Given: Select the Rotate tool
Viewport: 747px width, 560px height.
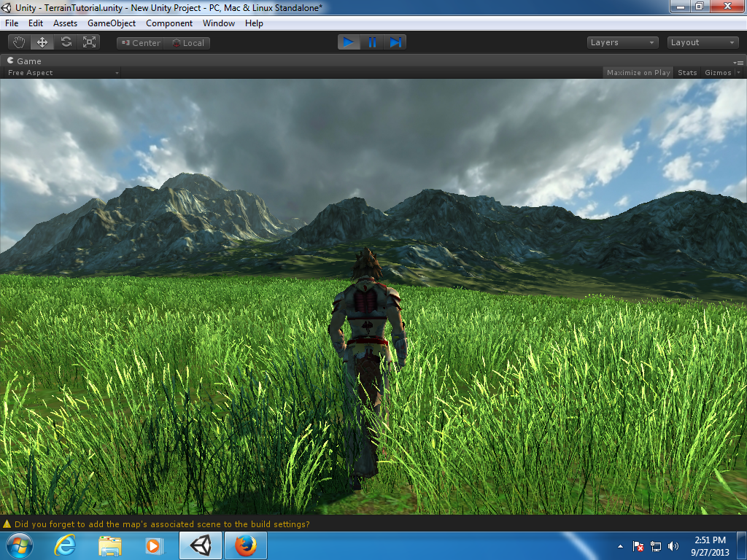Looking at the screenshot, I should 66,42.
